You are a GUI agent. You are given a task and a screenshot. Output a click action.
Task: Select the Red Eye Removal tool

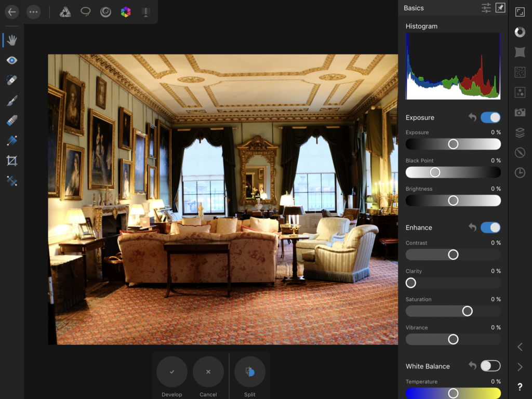pos(12,60)
